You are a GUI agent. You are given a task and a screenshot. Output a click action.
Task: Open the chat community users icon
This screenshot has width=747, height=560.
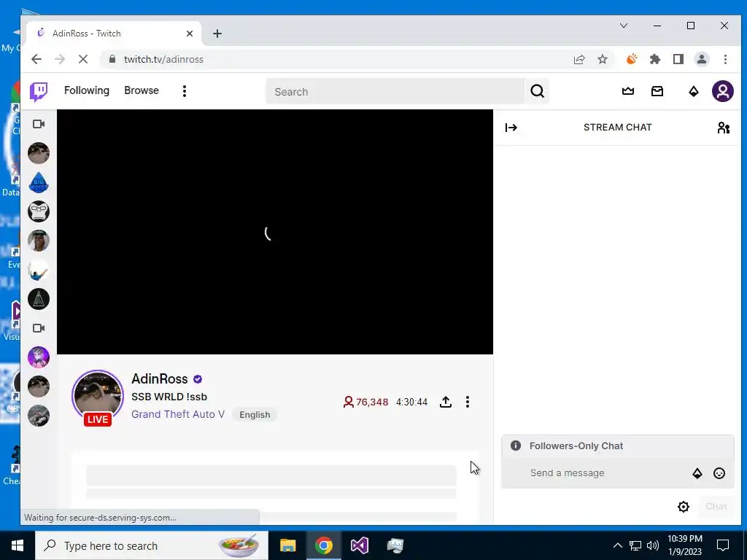click(723, 127)
